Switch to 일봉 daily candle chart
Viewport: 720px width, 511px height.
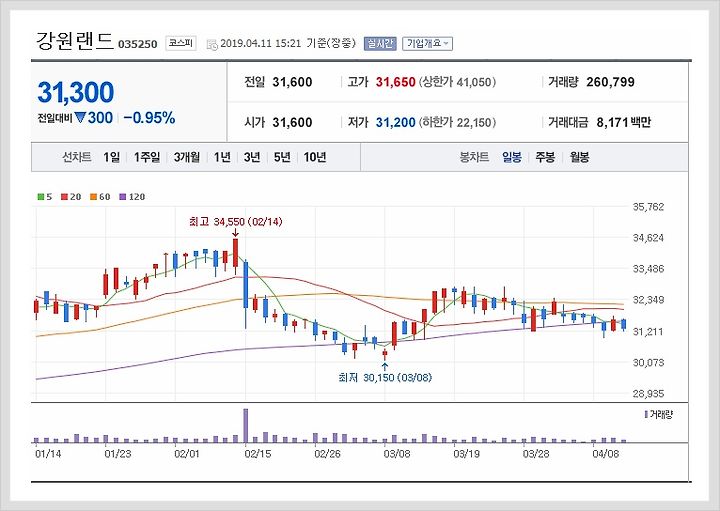click(x=512, y=157)
